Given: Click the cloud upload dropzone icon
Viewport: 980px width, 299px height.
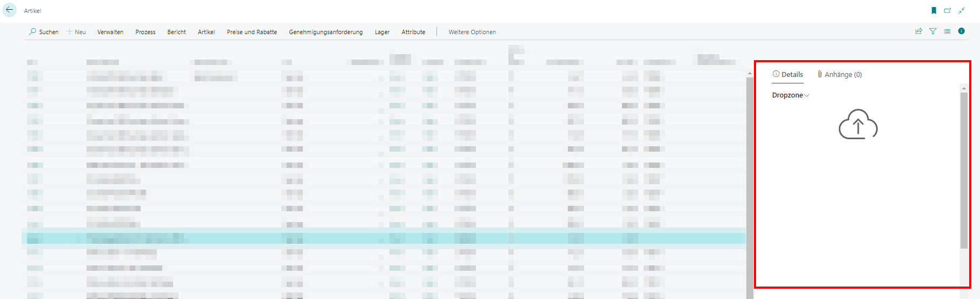Looking at the screenshot, I should pos(858,125).
